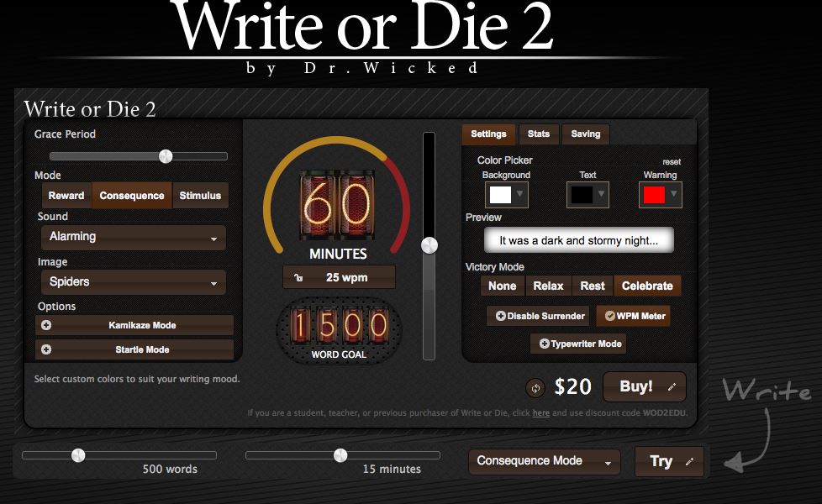This screenshot has height=504, width=822.
Task: Click the plus icon on Typewriter Mode
Action: (544, 344)
